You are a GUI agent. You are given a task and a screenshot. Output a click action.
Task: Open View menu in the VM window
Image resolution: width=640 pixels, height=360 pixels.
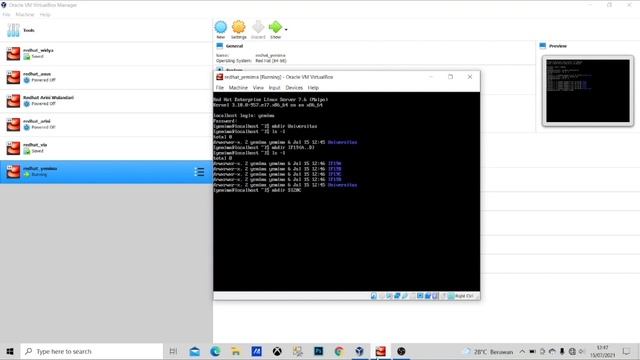pyautogui.click(x=258, y=88)
